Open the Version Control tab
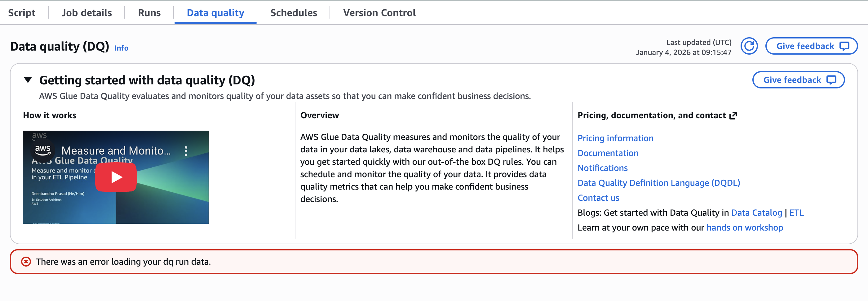The width and height of the screenshot is (868, 301). [x=379, y=13]
